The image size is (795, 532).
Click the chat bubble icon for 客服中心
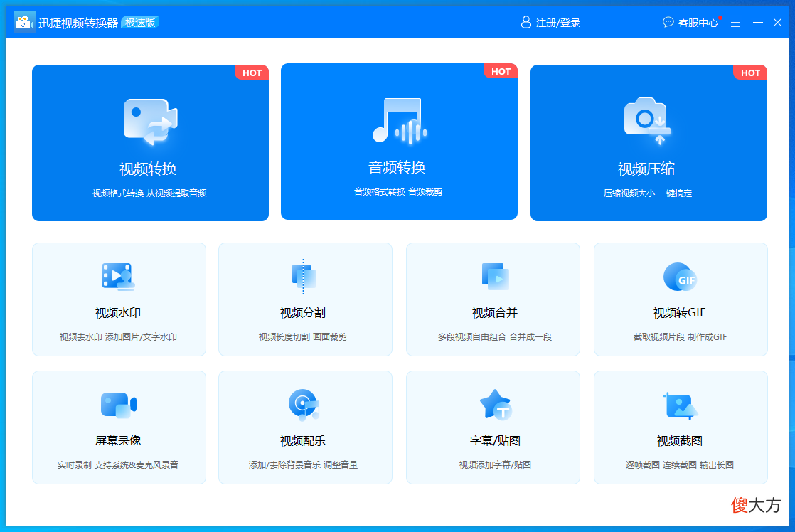click(x=668, y=22)
